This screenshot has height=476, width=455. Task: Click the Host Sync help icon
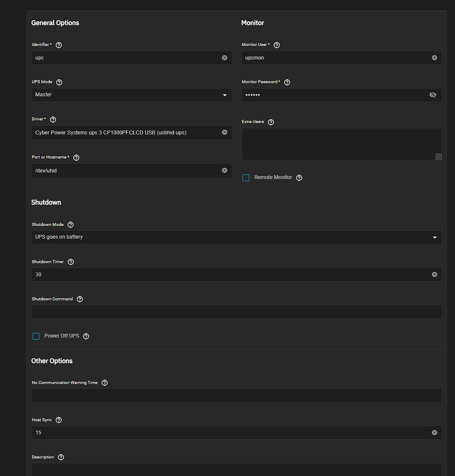59,420
